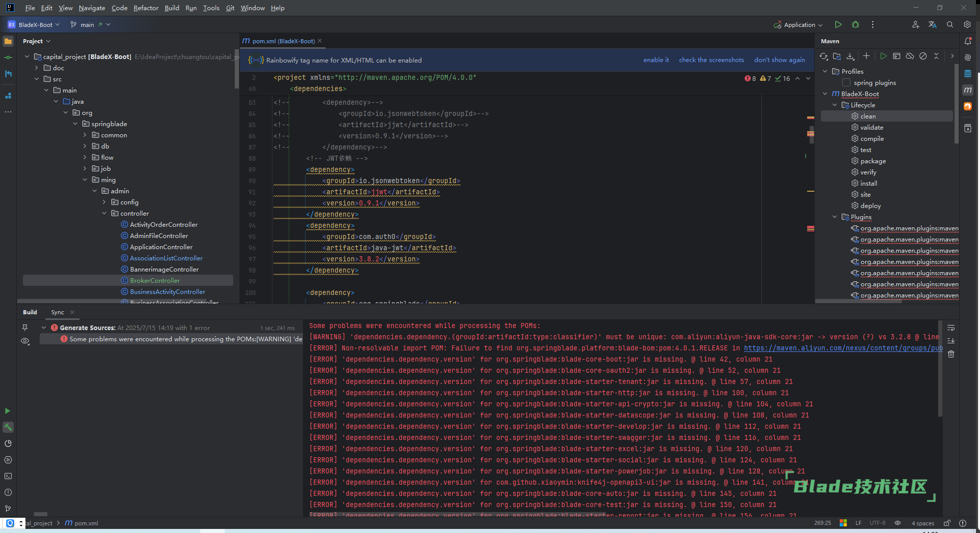Image resolution: width=980 pixels, height=533 pixels.
Task: Click the Run Application play icon
Action: coord(838,24)
